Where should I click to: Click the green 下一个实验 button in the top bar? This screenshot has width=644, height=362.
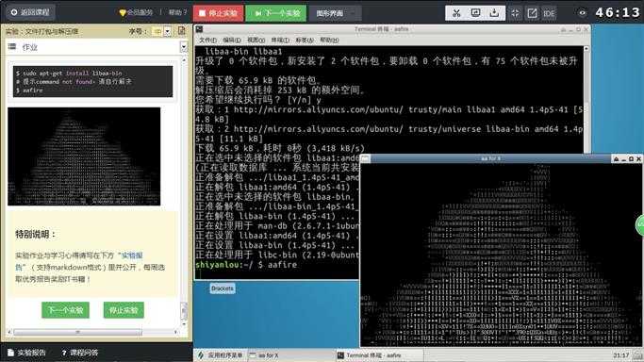(276, 13)
